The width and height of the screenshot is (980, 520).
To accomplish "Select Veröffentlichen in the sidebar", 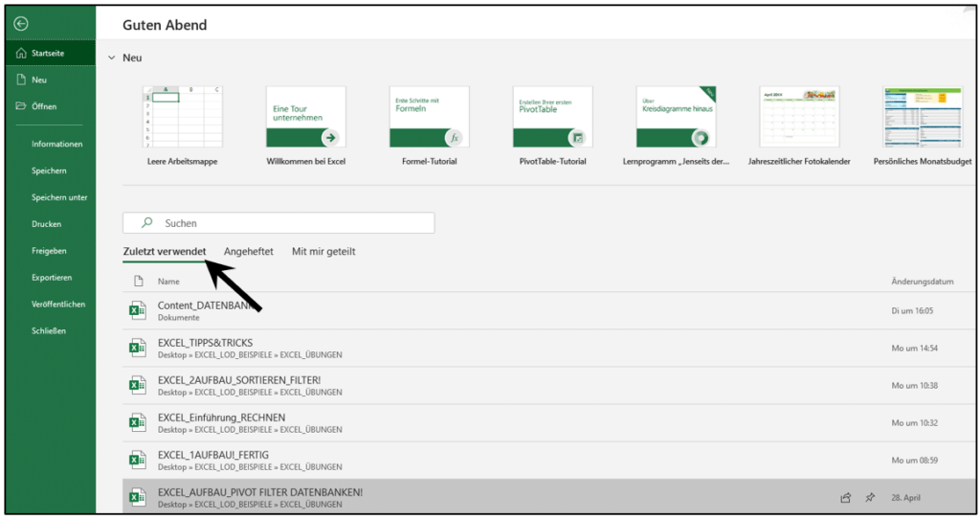I will click(58, 305).
